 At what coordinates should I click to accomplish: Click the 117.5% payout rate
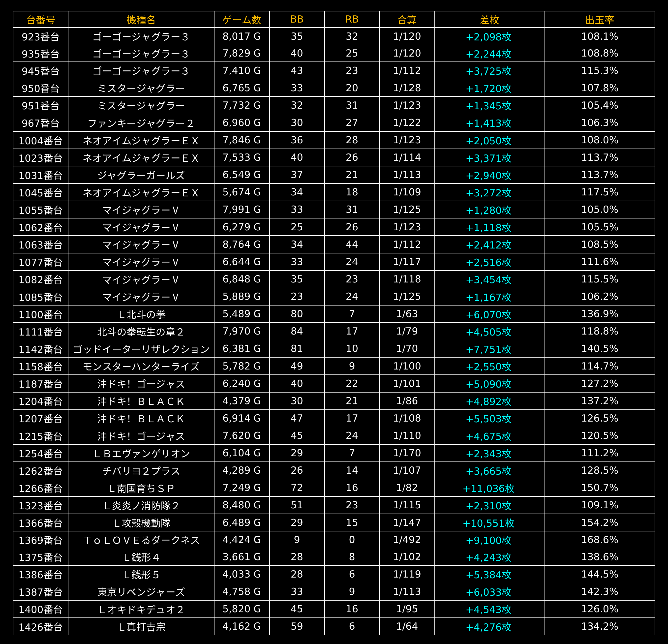(600, 193)
